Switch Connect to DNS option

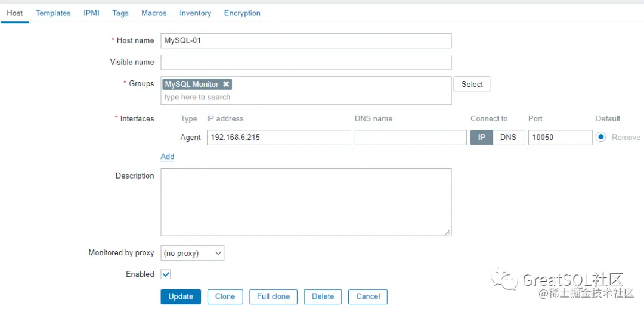(x=508, y=138)
